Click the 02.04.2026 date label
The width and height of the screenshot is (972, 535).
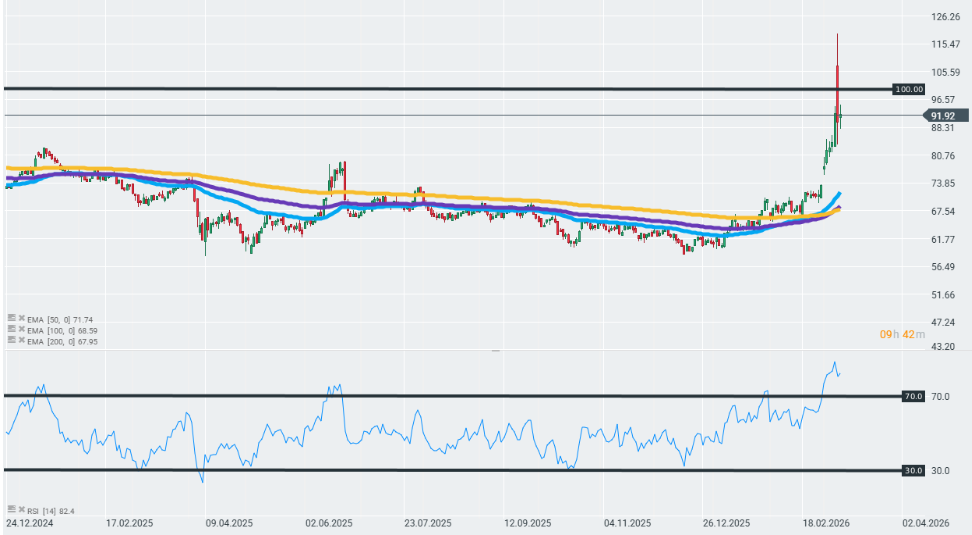[x=926, y=523]
